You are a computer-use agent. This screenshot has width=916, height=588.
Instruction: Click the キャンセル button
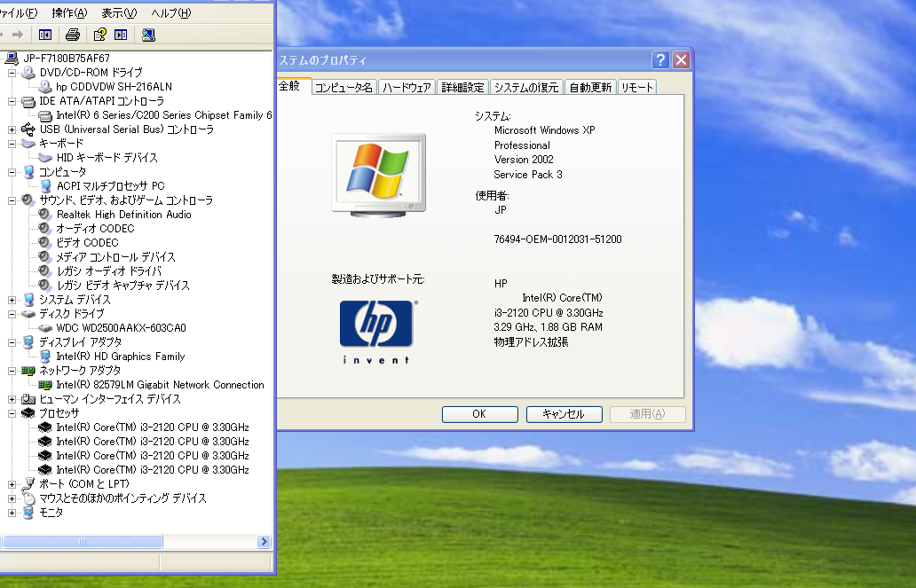pos(564,414)
